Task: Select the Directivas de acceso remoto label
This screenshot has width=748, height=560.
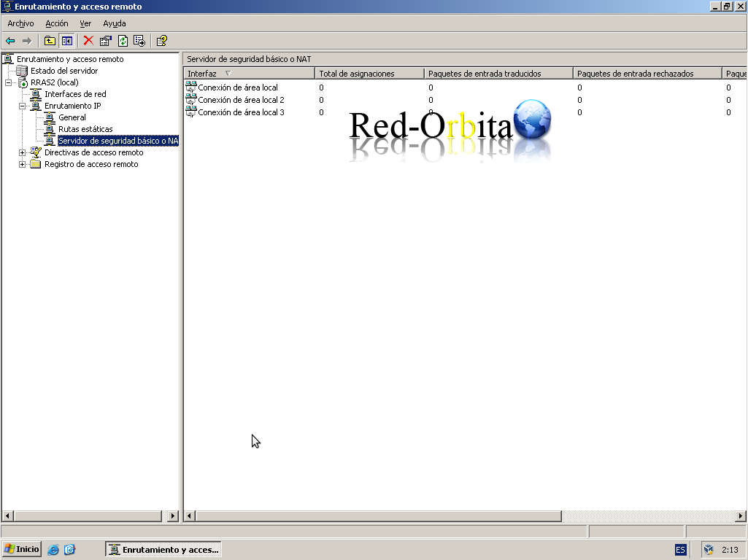Action: tap(94, 152)
